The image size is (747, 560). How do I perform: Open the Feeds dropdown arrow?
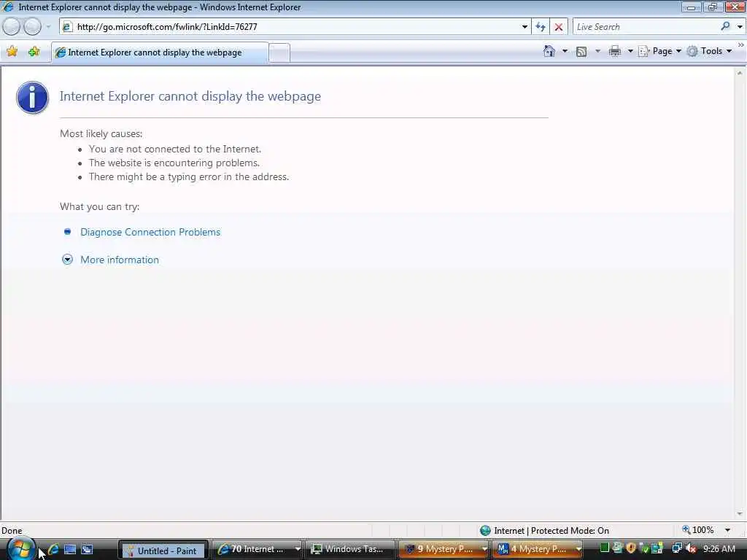[x=597, y=51]
